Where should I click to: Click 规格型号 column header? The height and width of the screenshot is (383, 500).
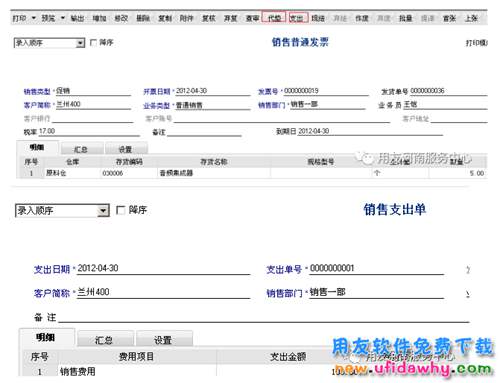point(321,162)
